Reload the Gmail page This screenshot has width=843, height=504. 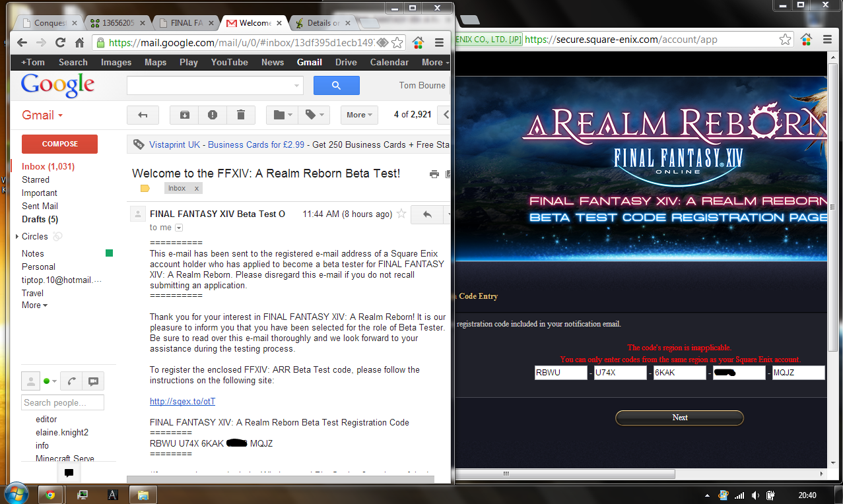click(x=61, y=43)
